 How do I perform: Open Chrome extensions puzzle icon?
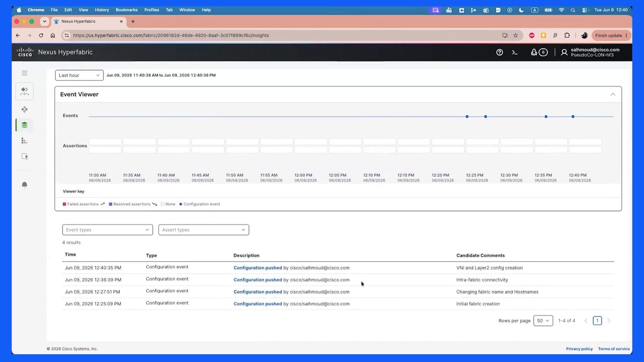click(567, 36)
